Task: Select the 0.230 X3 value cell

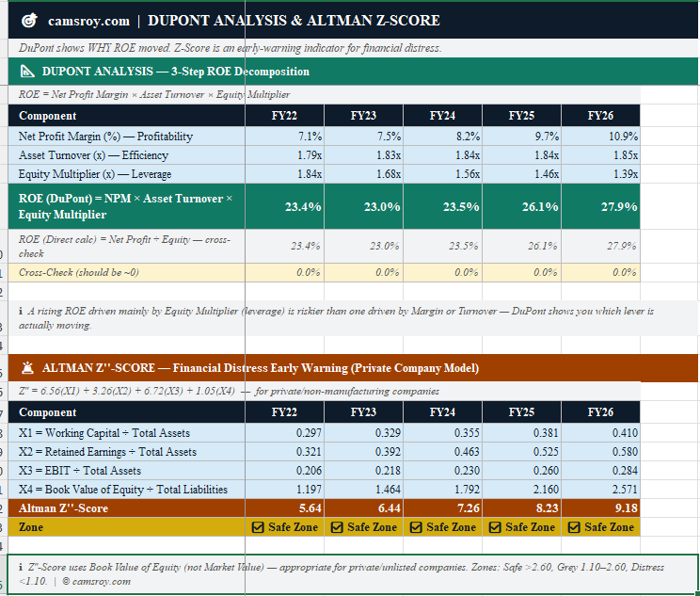Action: coord(442,471)
